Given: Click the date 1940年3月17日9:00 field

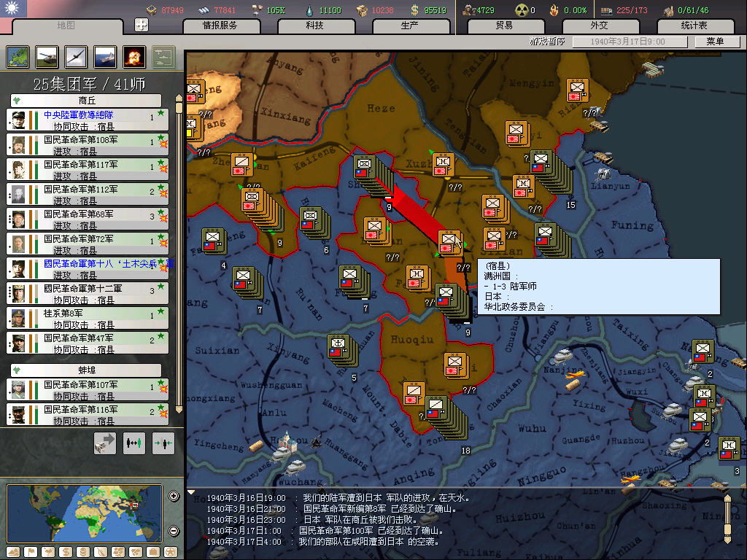Looking at the screenshot, I should [630, 42].
